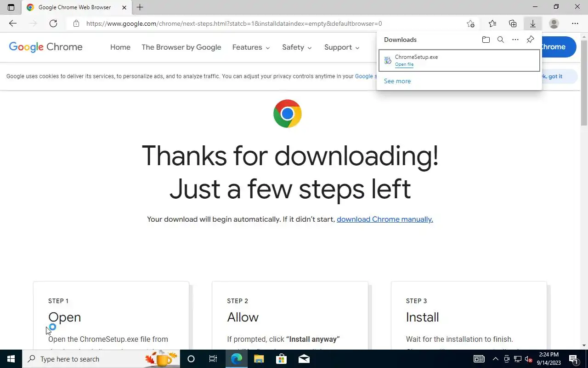The image size is (588, 368).
Task: Open the Windows Start menu
Action: click(x=11, y=359)
